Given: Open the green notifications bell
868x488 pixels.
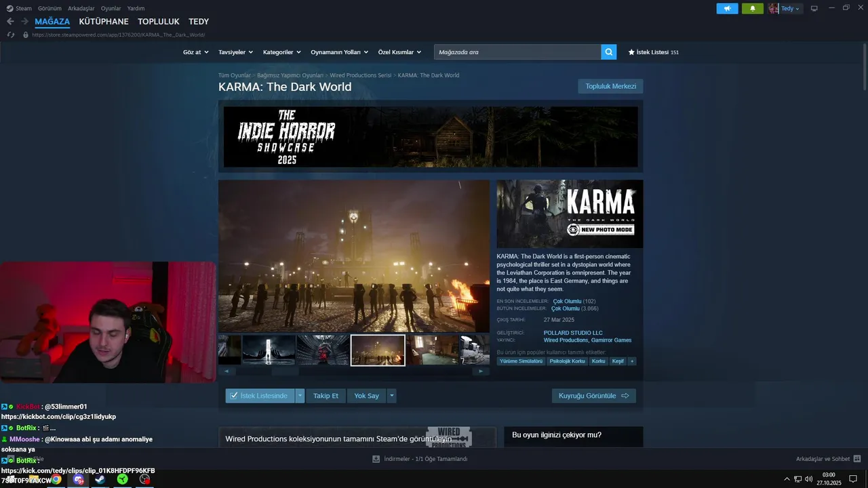Looking at the screenshot, I should (x=753, y=9).
